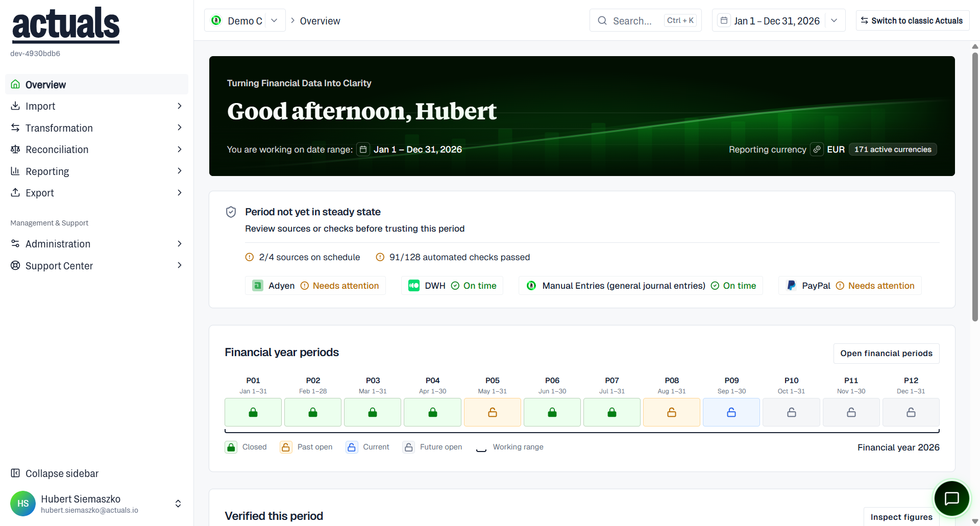Click '91/128 automated checks passed' text
This screenshot has width=980, height=526.
pos(459,257)
